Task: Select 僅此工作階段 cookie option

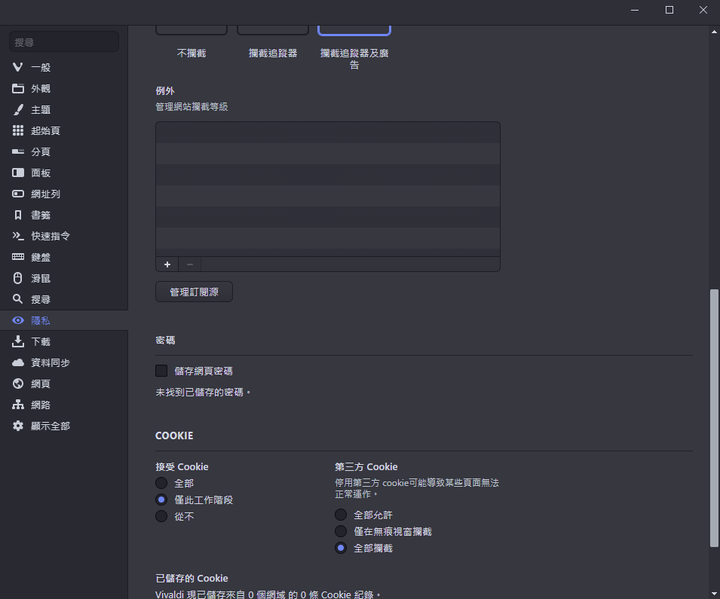Action: (161, 500)
